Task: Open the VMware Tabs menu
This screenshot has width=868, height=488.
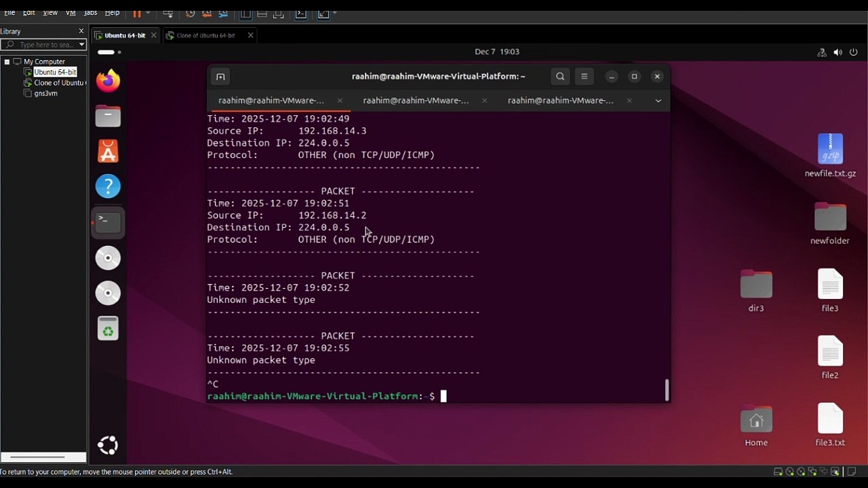Action: (90, 13)
